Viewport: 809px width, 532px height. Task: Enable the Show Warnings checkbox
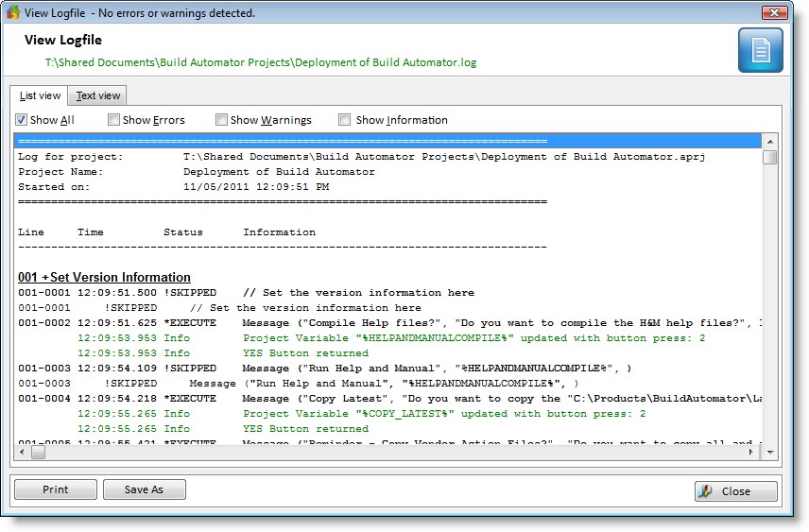coord(221,120)
